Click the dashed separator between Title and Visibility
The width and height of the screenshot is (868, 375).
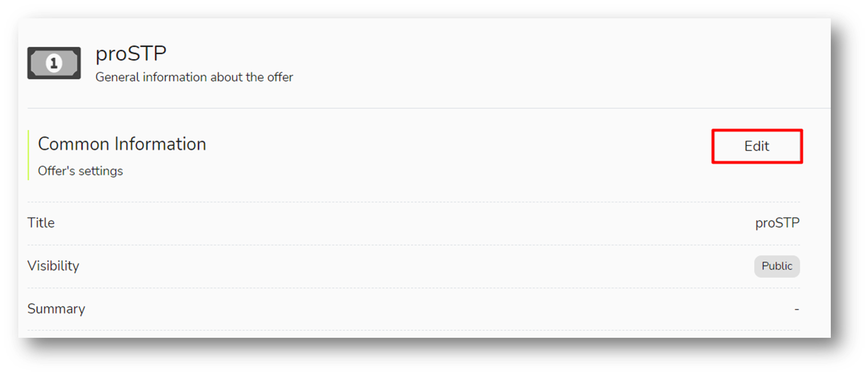pos(414,245)
